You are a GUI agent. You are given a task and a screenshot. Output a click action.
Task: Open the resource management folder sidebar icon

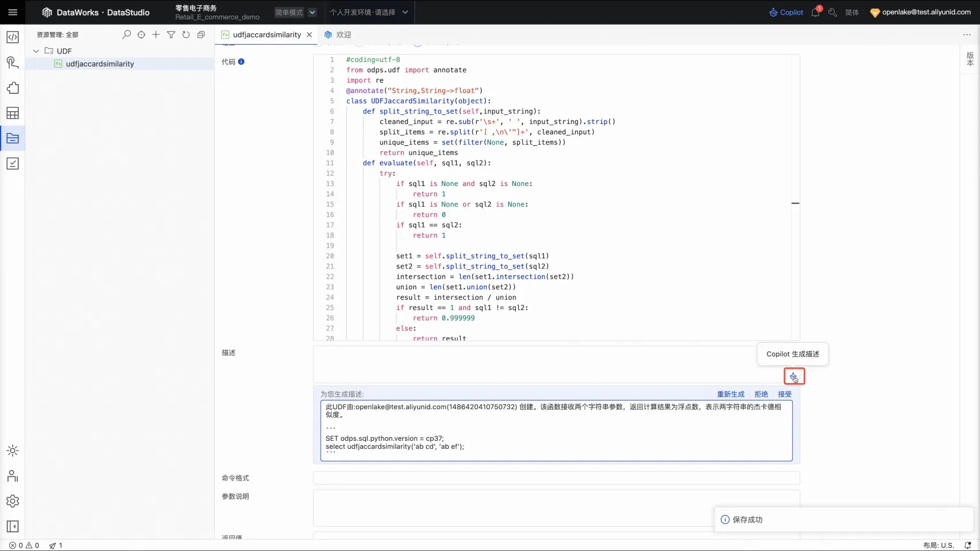[x=13, y=138]
